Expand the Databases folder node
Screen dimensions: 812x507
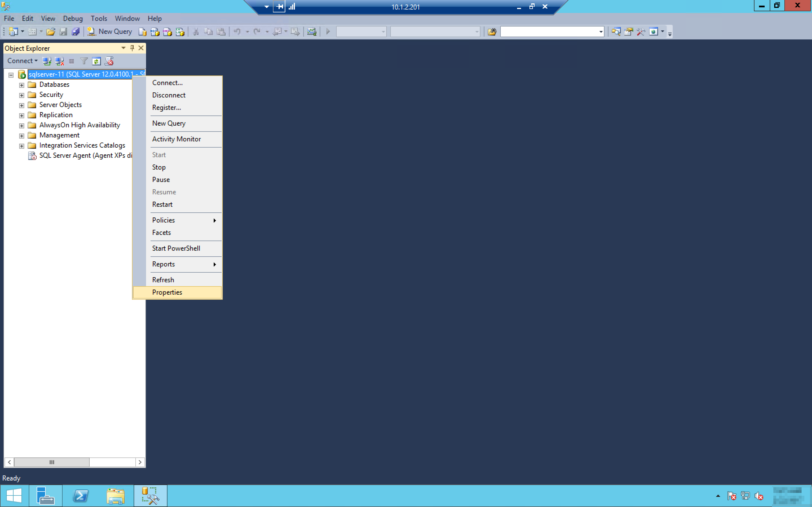pyautogui.click(x=22, y=85)
